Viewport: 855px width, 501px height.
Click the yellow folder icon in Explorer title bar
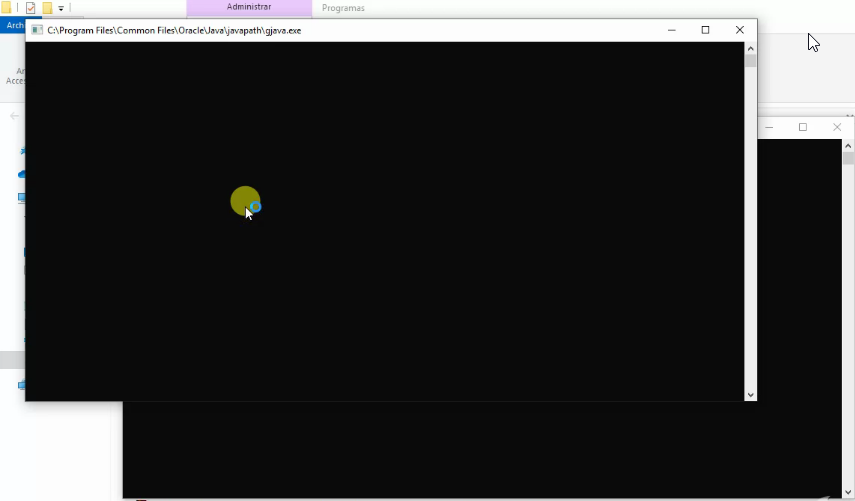[6, 8]
